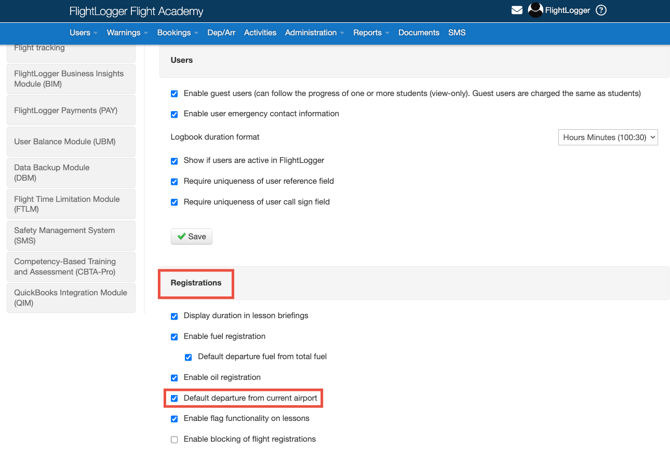This screenshot has width=670, height=450.
Task: Open Safety Management System (SMS) module
Action: 71,236
